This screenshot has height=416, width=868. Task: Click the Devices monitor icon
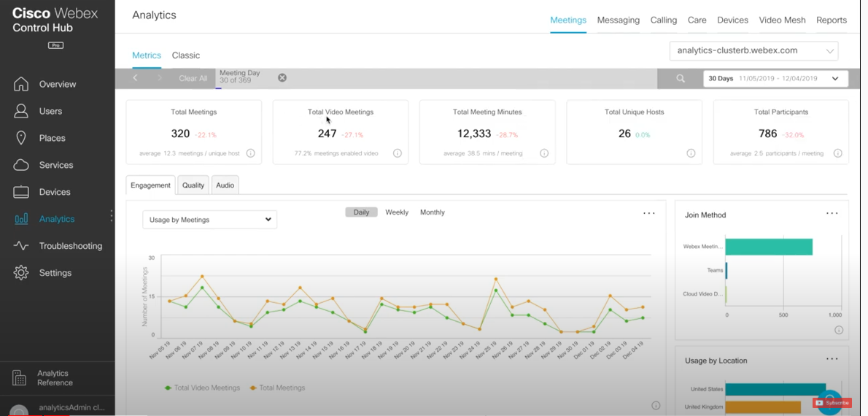pyautogui.click(x=21, y=192)
